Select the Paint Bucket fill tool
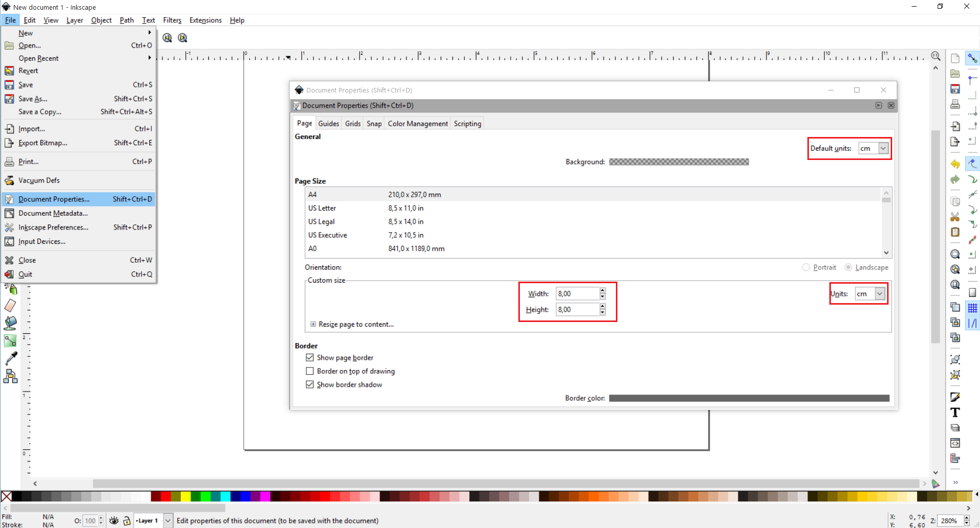The height and width of the screenshot is (528, 980). click(x=10, y=323)
